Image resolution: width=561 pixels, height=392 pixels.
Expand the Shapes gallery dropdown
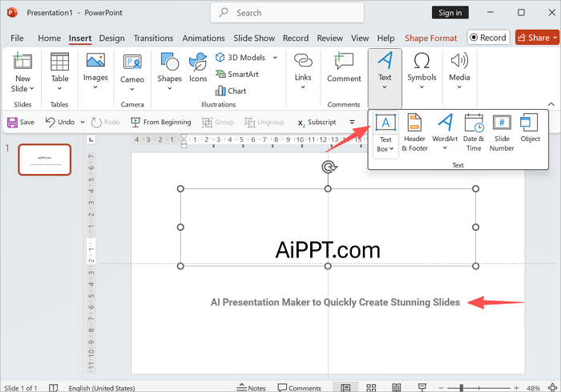pos(169,88)
